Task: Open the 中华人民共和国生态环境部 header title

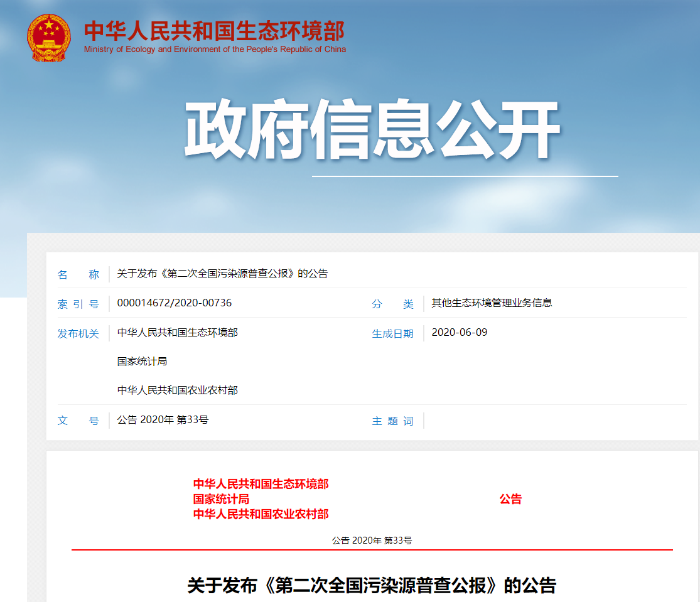Action: [x=214, y=31]
